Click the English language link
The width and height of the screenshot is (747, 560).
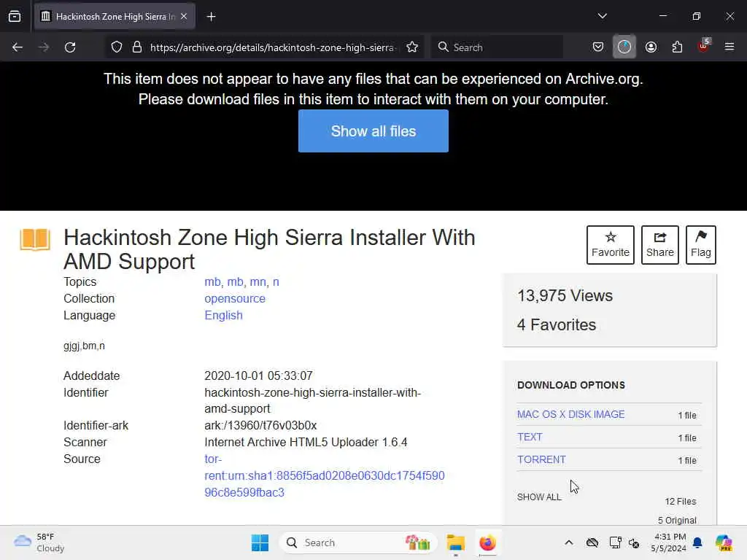point(223,315)
